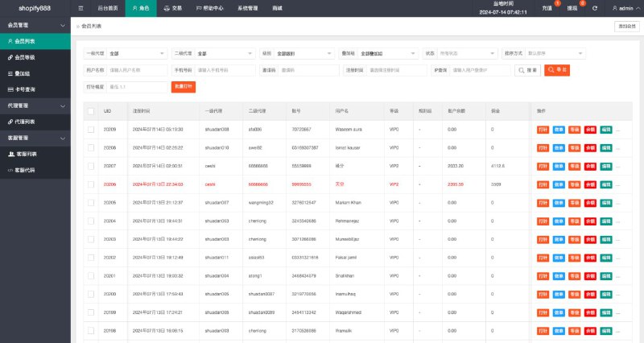The image size is (644, 343).
Task: Click orange 等级 button for UID 20205
Action: (574, 203)
